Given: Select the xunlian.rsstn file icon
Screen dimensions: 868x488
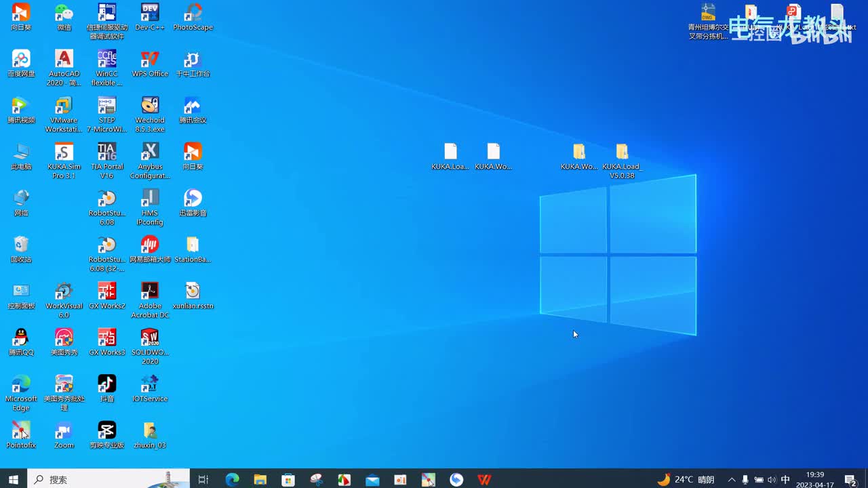Looking at the screenshot, I should pos(193,296).
